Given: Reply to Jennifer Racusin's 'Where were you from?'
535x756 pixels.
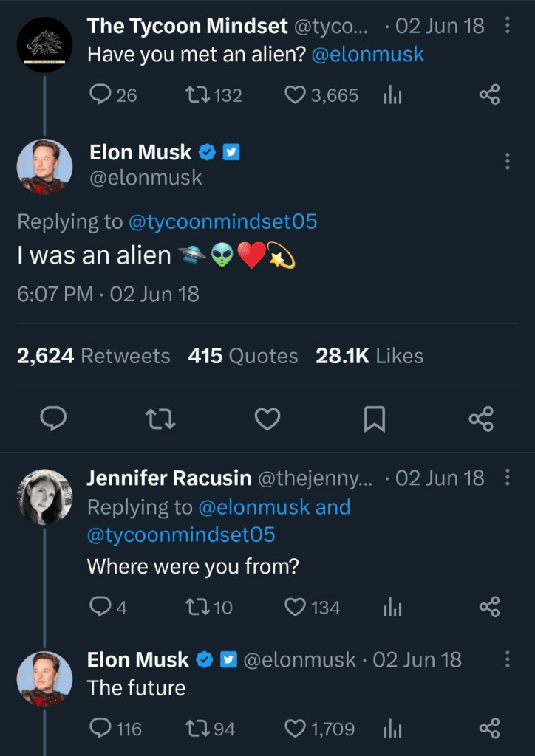Looking at the screenshot, I should [100, 607].
